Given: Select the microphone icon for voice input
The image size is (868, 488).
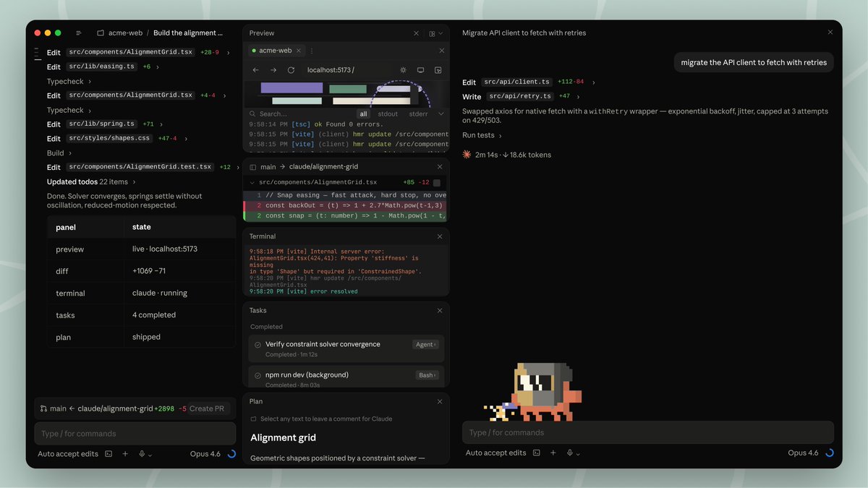Looking at the screenshot, I should [x=142, y=453].
